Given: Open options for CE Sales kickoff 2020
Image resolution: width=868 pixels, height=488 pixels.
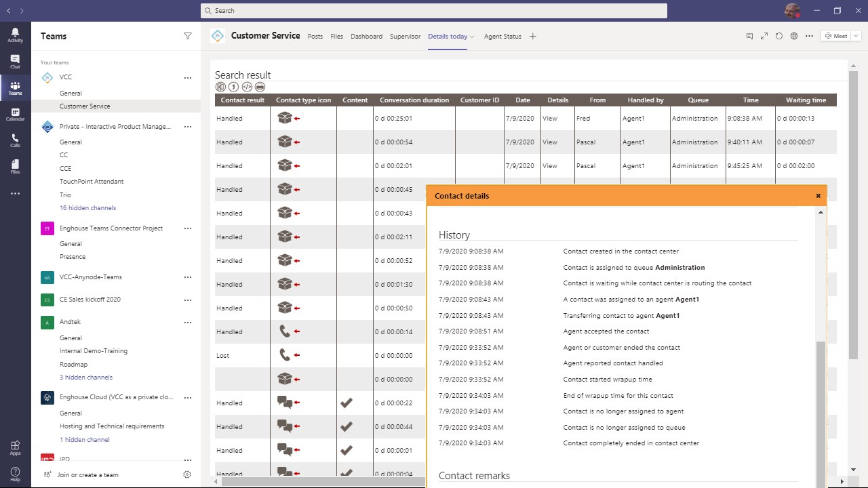Looking at the screenshot, I should click(188, 300).
